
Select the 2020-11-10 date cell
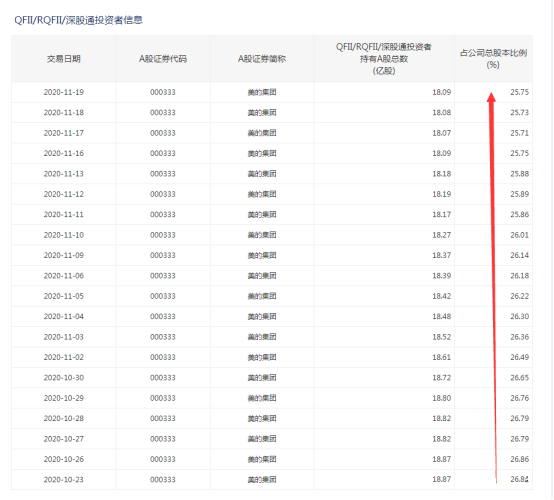(64, 235)
